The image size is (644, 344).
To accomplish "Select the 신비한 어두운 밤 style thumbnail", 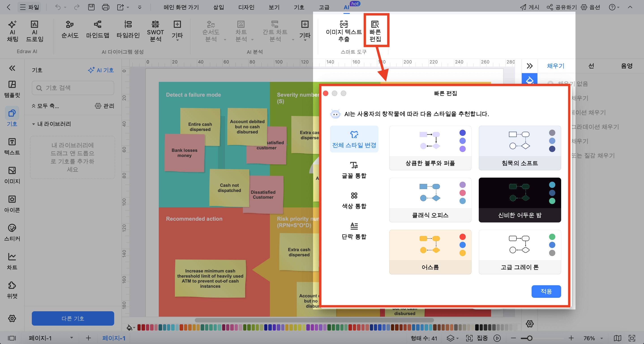I will pos(519,200).
